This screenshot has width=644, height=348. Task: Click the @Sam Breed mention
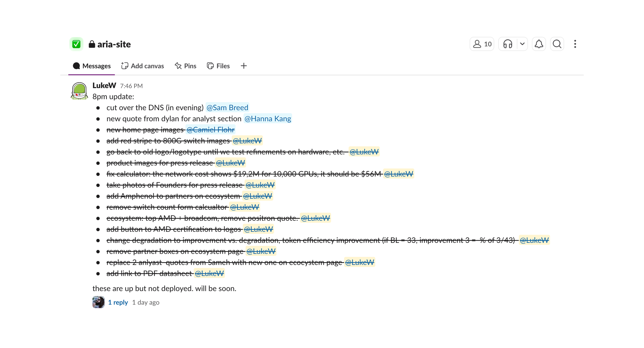click(x=227, y=108)
